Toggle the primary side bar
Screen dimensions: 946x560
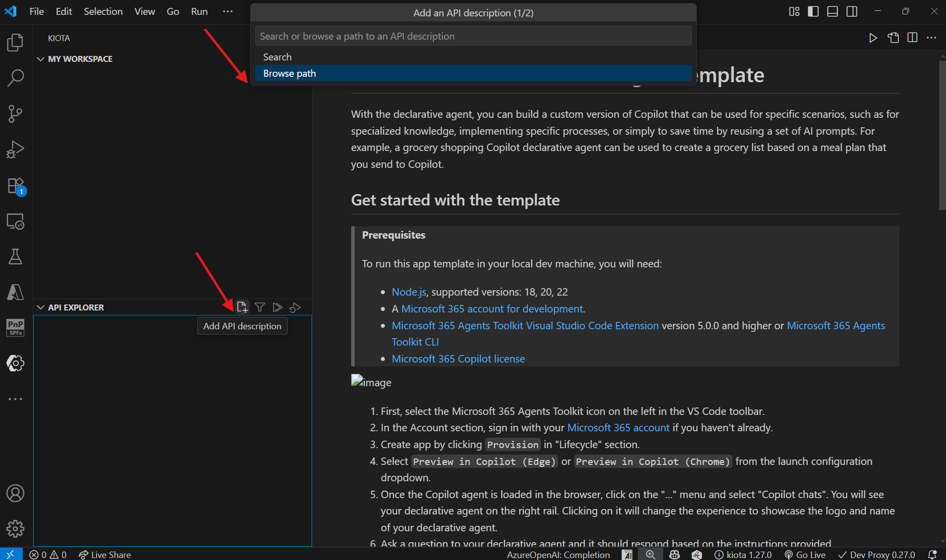coord(813,11)
